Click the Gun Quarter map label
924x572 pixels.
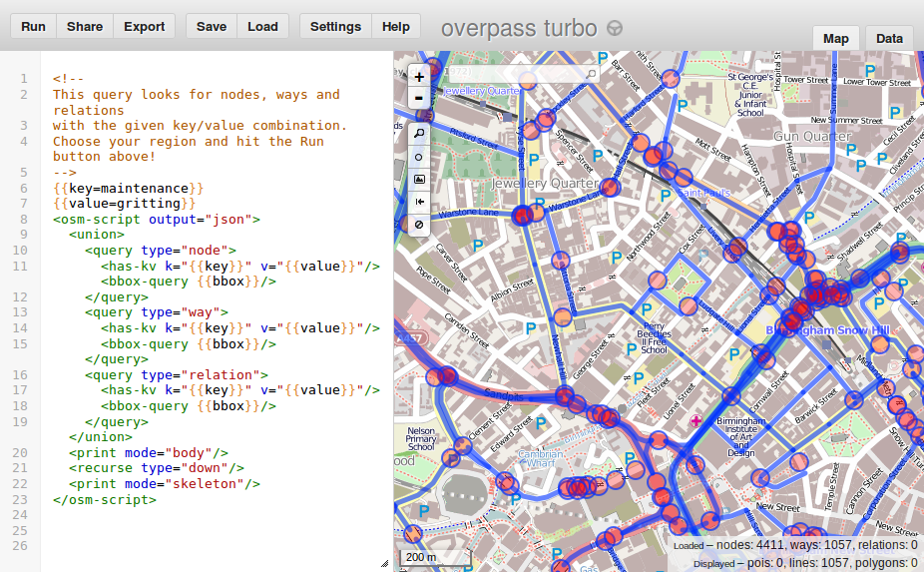tap(812, 136)
